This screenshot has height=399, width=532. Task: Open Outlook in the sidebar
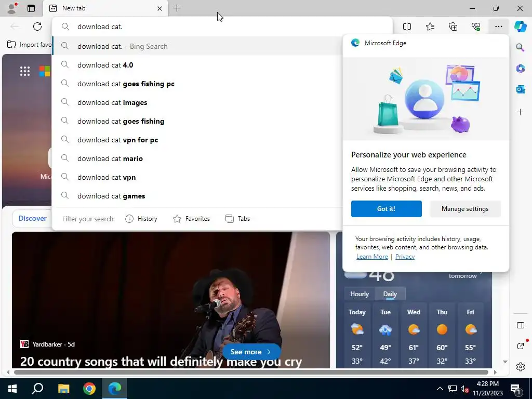tap(520, 89)
